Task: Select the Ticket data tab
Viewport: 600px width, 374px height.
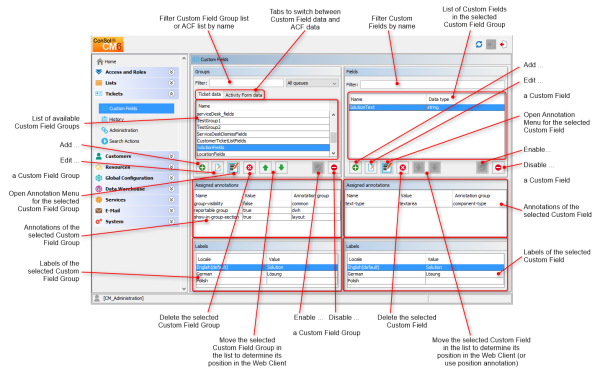Action: pyautogui.click(x=209, y=94)
